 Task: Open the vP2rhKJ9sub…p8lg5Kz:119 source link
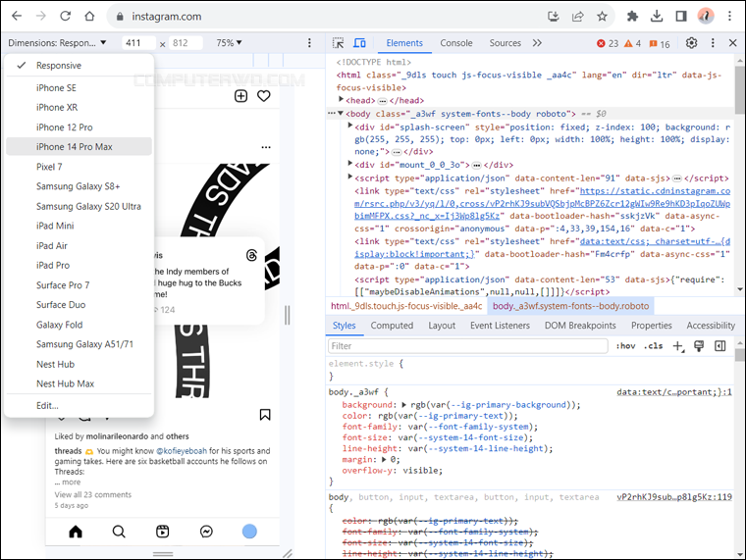pyautogui.click(x=674, y=497)
